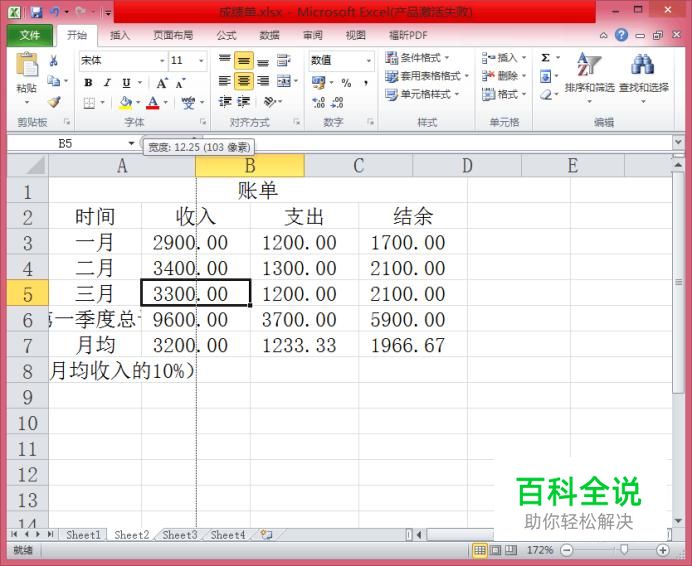
Task: Select the Format Painter brush
Action: 54,102
